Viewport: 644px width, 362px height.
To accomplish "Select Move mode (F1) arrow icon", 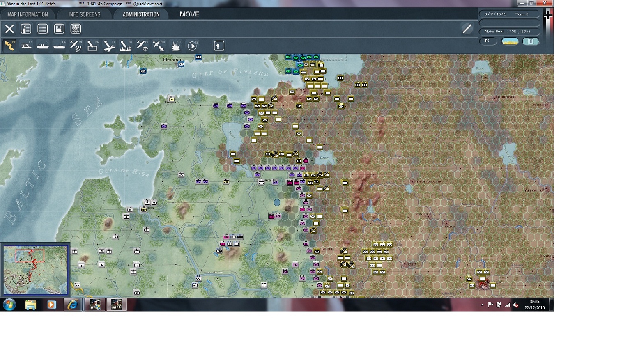I will click(9, 46).
